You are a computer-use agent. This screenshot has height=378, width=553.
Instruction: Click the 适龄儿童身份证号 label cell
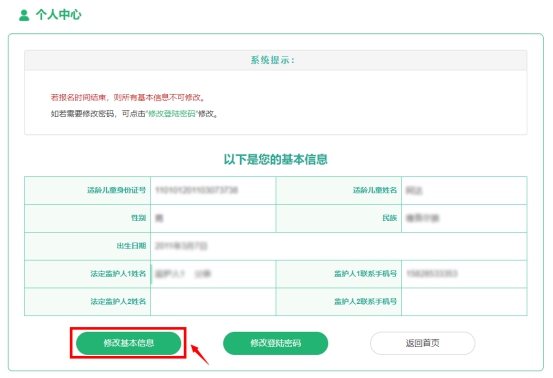pyautogui.click(x=87, y=190)
